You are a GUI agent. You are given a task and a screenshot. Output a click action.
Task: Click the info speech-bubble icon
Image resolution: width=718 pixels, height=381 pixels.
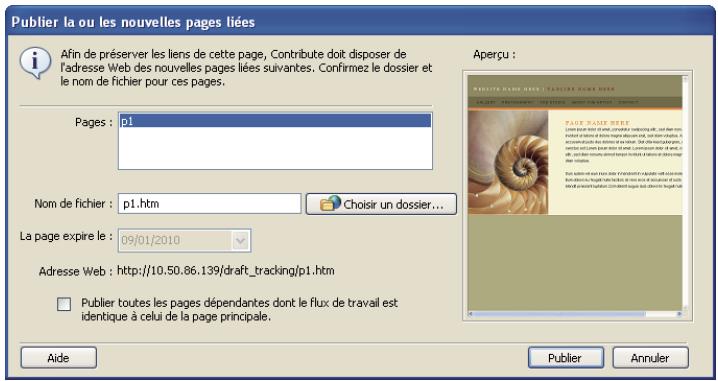pyautogui.click(x=35, y=62)
